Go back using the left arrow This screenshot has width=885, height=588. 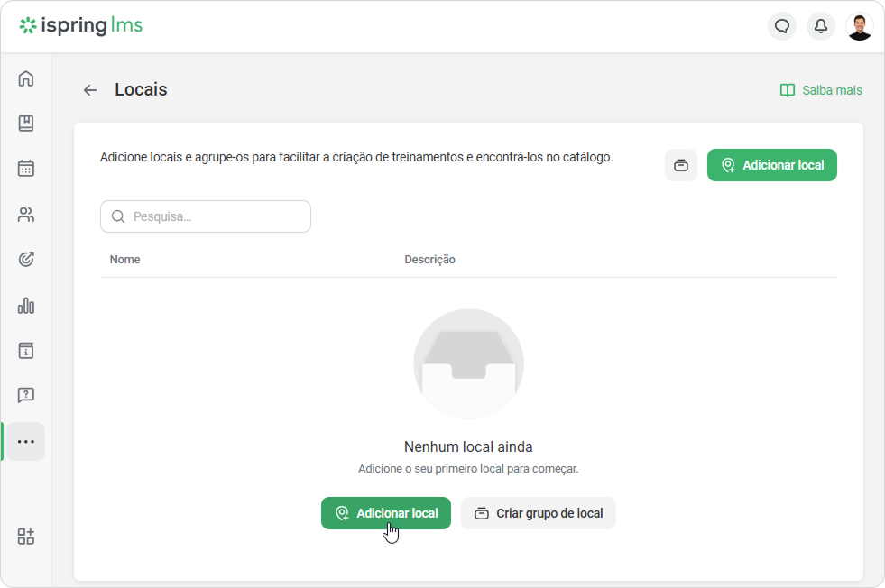(90, 90)
